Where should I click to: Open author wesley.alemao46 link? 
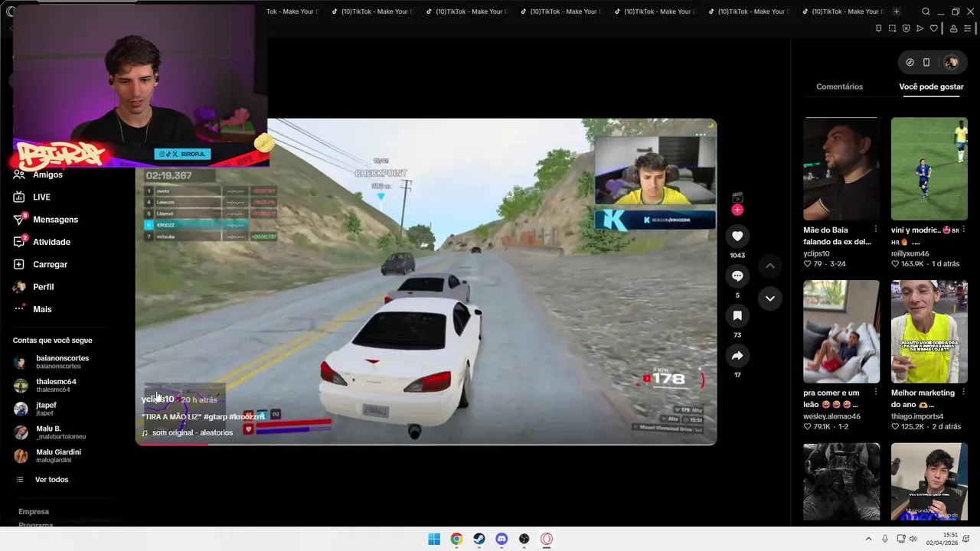832,416
